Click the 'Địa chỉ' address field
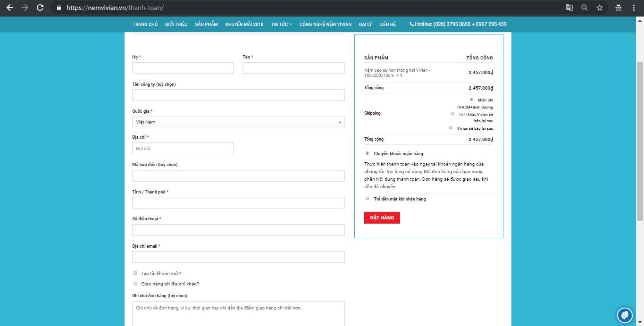 (x=183, y=149)
